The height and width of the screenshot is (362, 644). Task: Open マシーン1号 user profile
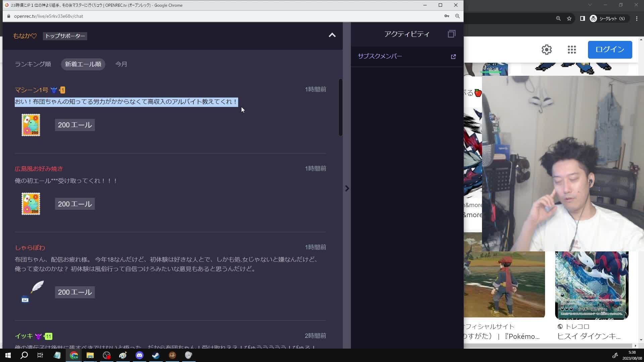click(x=32, y=90)
